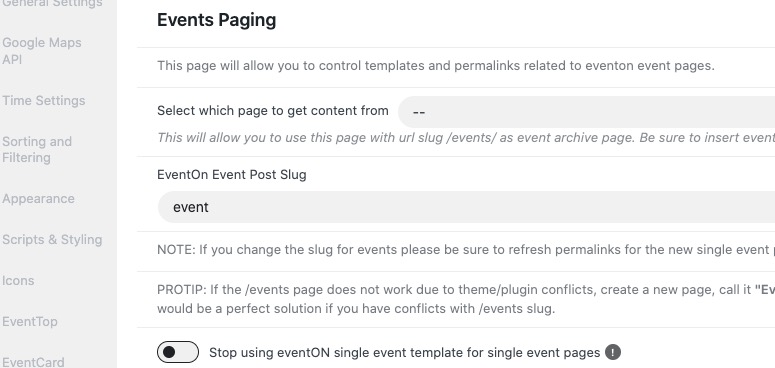Open General Settings in the sidebar
Screen dimensions: 775x368
[x=52, y=4]
